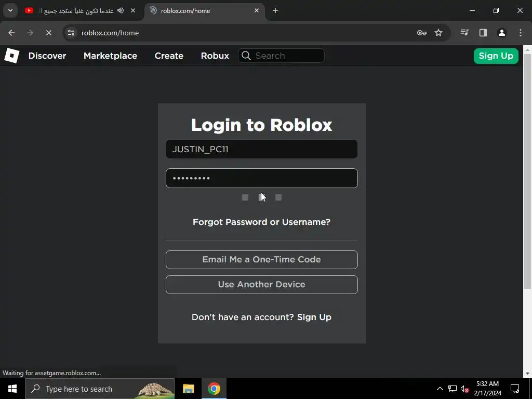Click the Roblox logo icon
The width and height of the screenshot is (532, 399).
(11, 56)
